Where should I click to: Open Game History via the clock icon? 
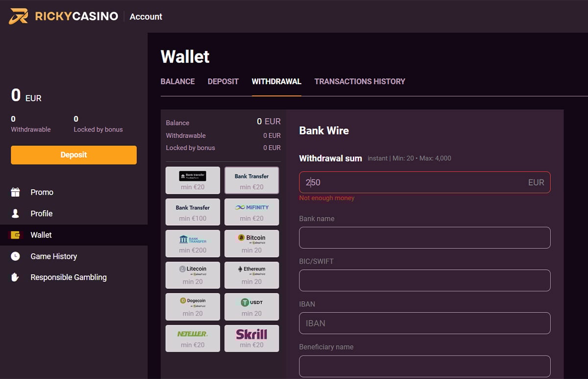pyautogui.click(x=15, y=256)
